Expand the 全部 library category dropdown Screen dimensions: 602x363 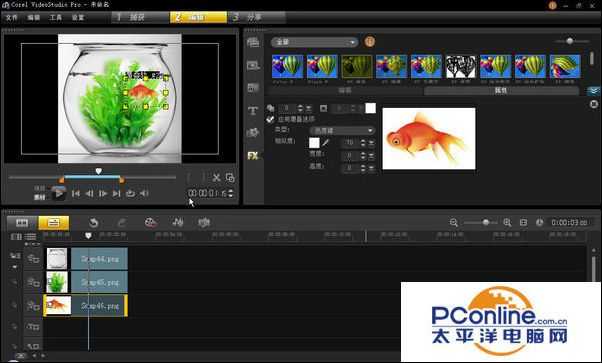coord(314,42)
